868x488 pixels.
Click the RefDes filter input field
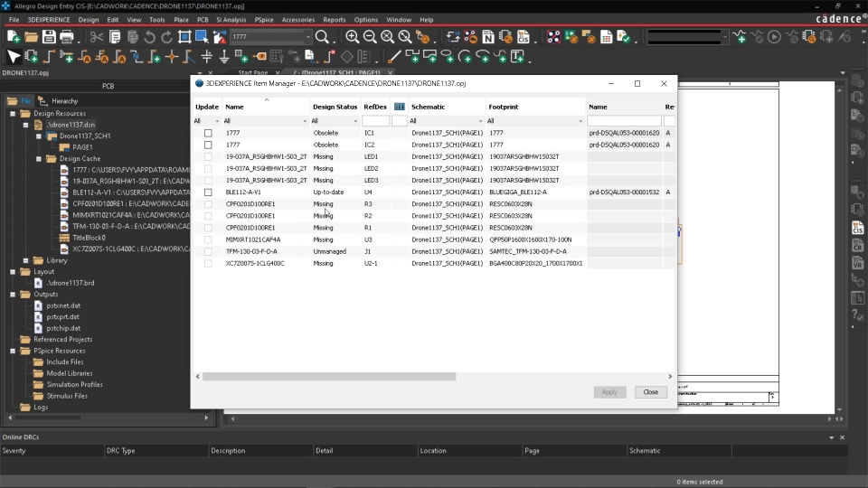point(376,121)
